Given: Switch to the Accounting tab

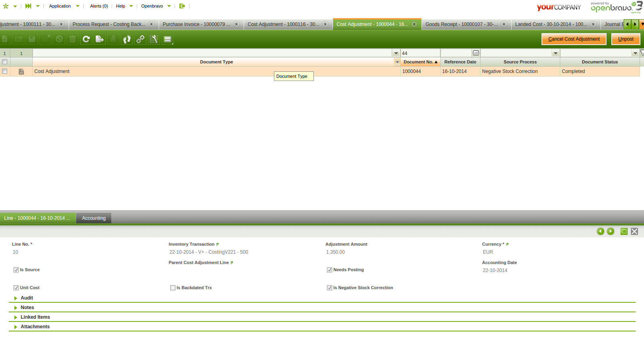Looking at the screenshot, I should [x=94, y=218].
